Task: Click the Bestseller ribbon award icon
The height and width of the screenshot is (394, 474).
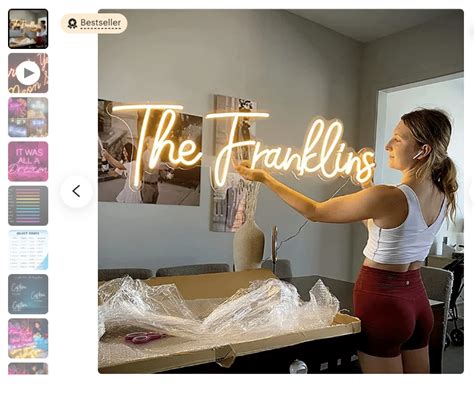Action: 72,23
